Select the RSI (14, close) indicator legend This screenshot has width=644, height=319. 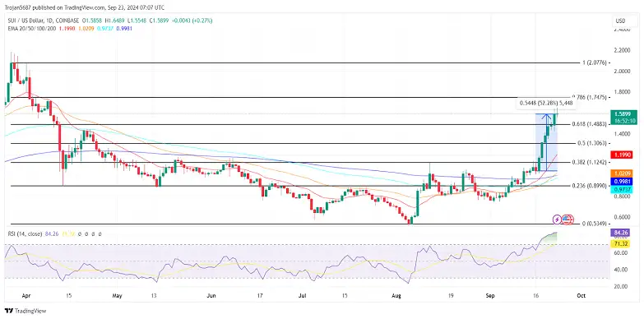25,234
